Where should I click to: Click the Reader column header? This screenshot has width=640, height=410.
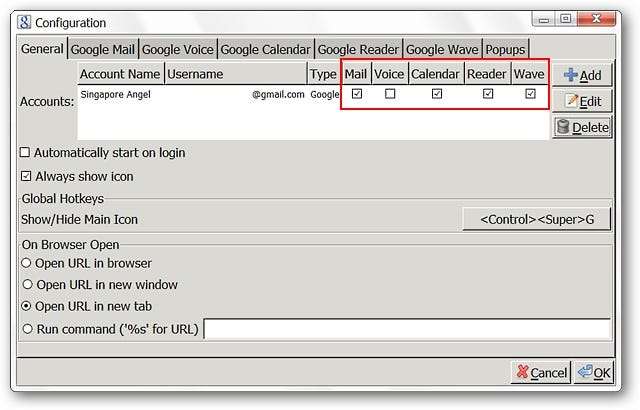click(x=487, y=74)
